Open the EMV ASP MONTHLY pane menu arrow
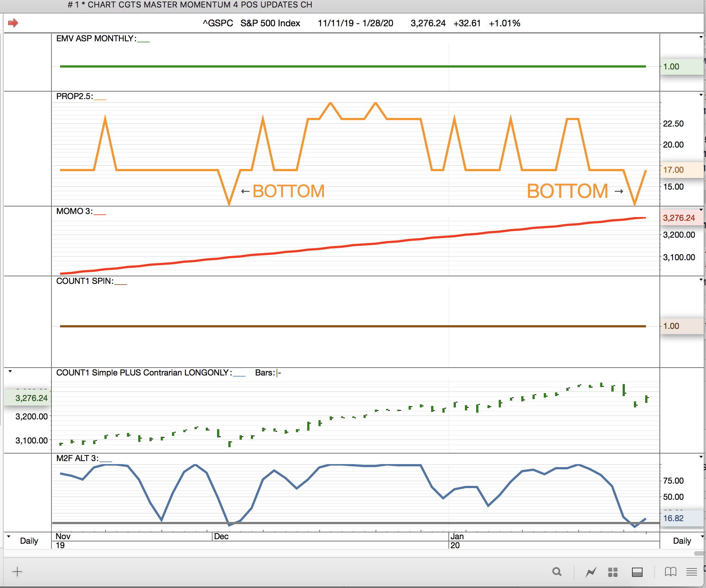Image resolution: width=706 pixels, height=588 pixels. tap(701, 37)
